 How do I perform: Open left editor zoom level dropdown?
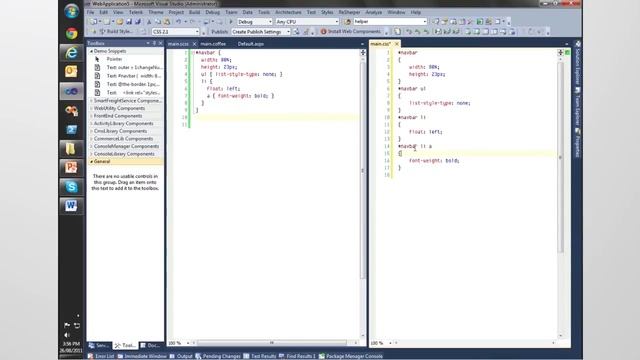click(x=179, y=343)
